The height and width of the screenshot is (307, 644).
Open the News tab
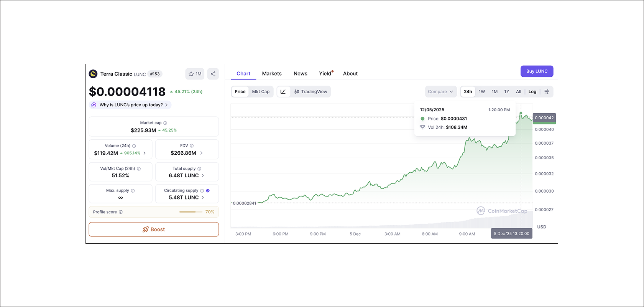click(301, 74)
